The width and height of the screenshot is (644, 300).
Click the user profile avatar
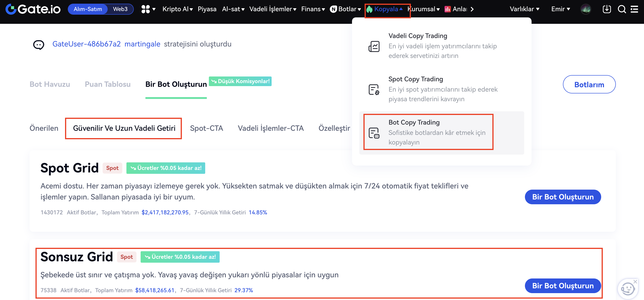[x=586, y=9]
